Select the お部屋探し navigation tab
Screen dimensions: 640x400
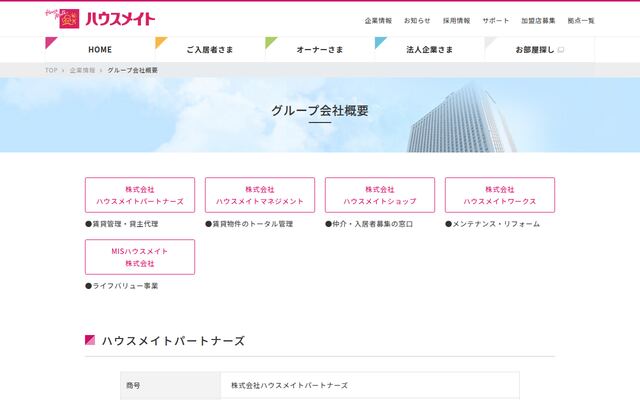tap(539, 49)
